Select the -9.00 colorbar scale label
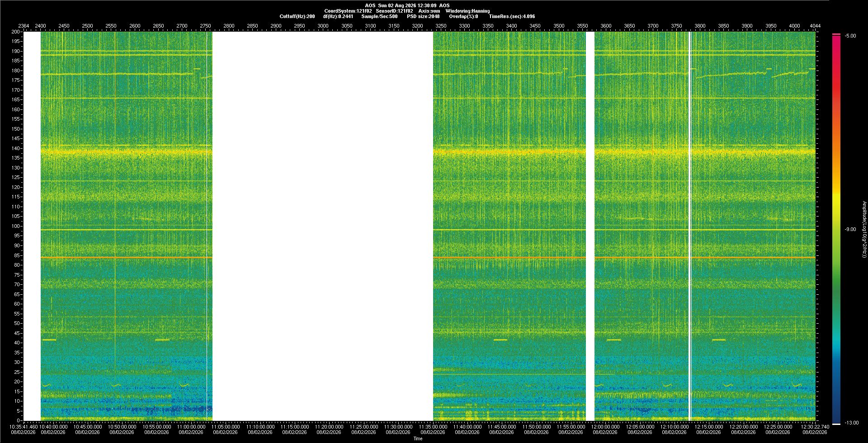This screenshot has height=443, width=868. tap(850, 229)
